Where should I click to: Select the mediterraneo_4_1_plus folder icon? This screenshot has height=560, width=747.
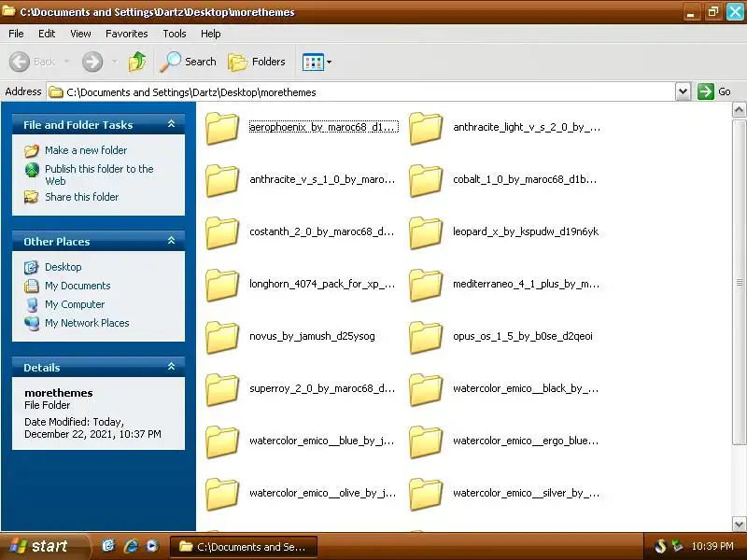[x=426, y=285]
